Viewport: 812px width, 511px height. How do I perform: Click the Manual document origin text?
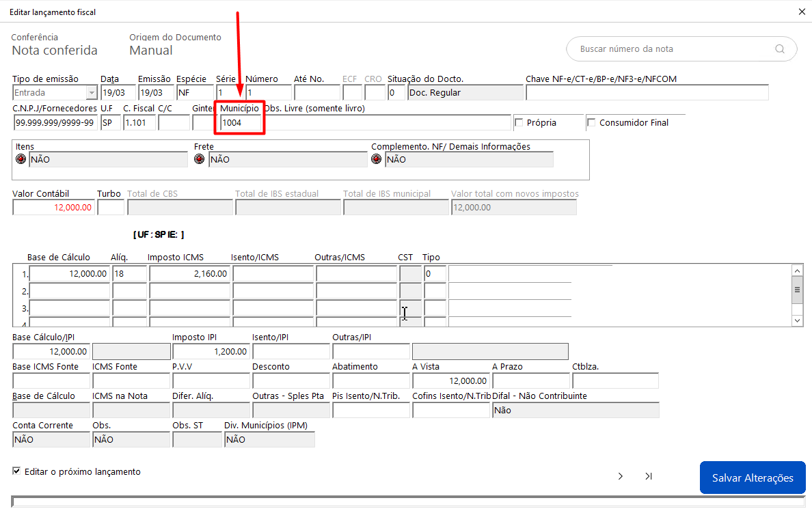150,51
